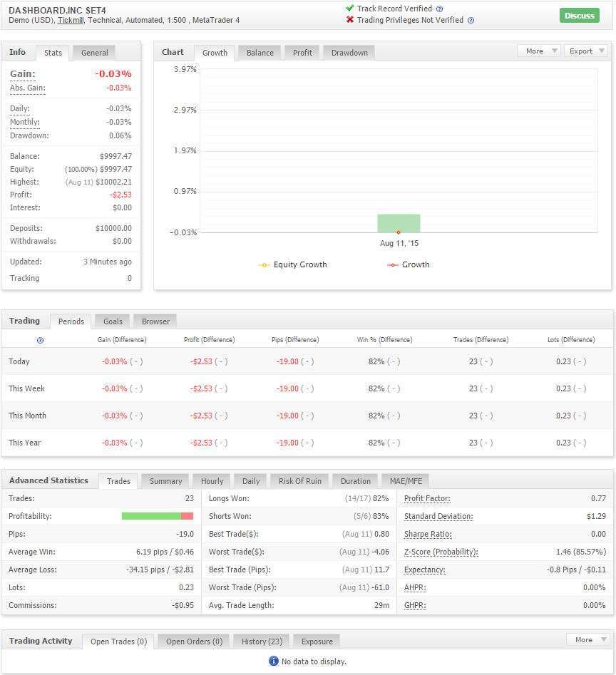Select the Profit chart tab
Screen dimensions: 616x675
tap(302, 53)
